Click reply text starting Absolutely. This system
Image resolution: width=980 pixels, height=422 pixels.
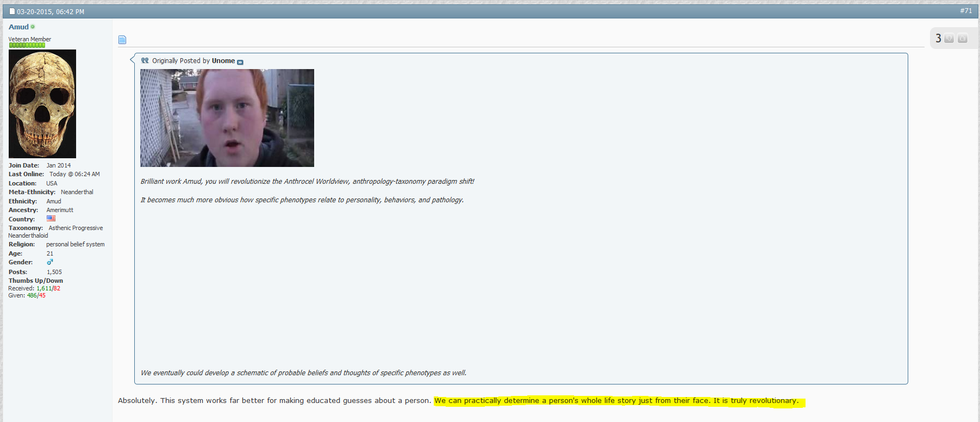click(x=274, y=401)
